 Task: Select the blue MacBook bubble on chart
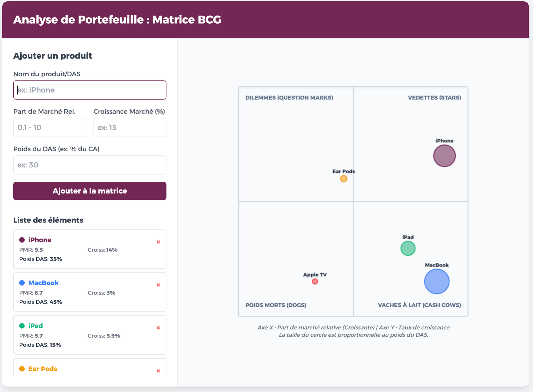(x=436, y=281)
